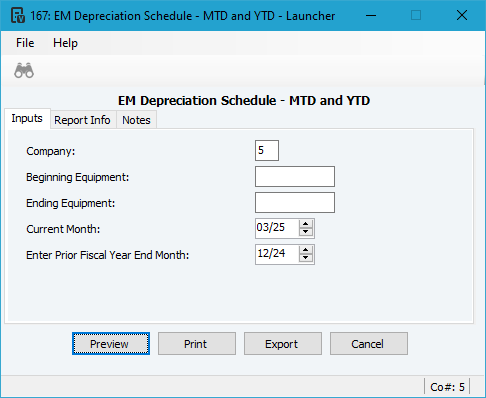Click the launcher app icon in title bar

pyautogui.click(x=18, y=15)
